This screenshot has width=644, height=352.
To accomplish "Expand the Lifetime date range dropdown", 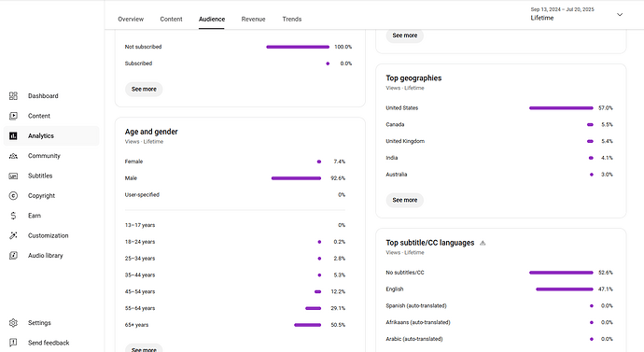I will pos(620,14).
